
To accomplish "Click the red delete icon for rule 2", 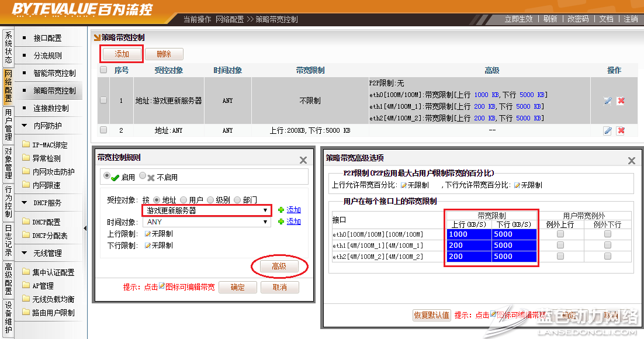I will click(x=621, y=130).
